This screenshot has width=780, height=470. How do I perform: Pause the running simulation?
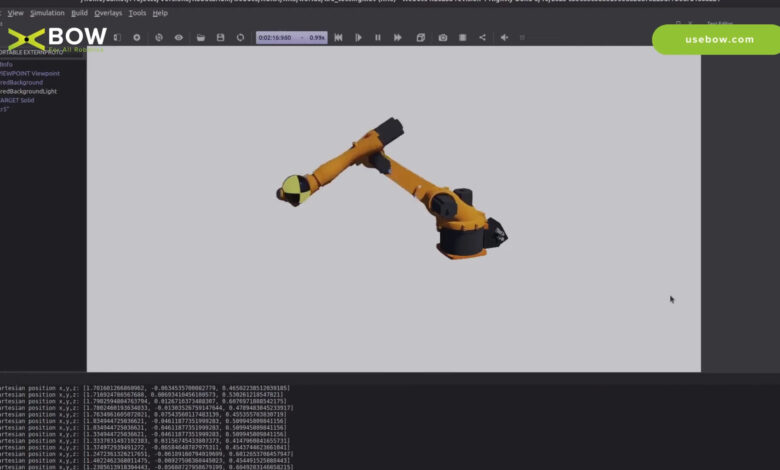(377, 37)
